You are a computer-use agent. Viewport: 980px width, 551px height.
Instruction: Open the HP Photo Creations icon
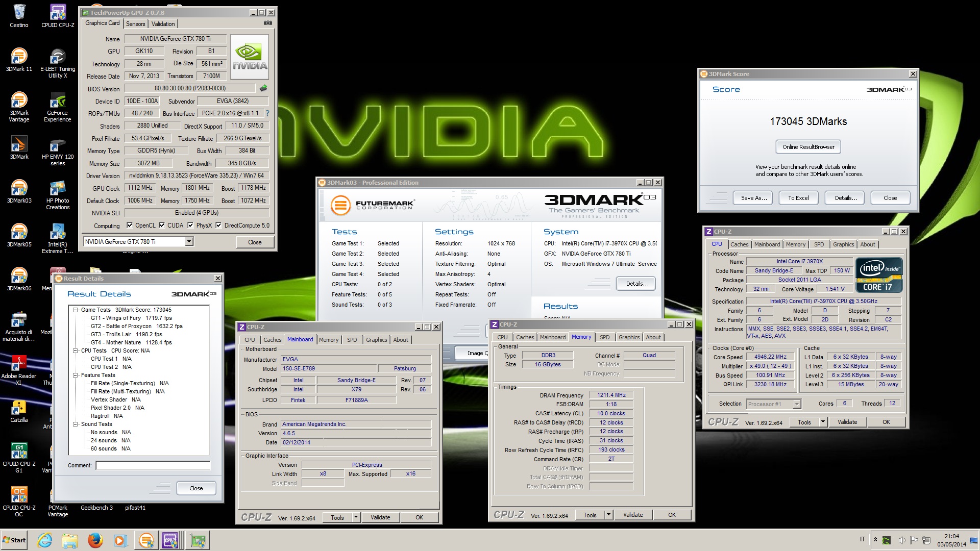58,194
